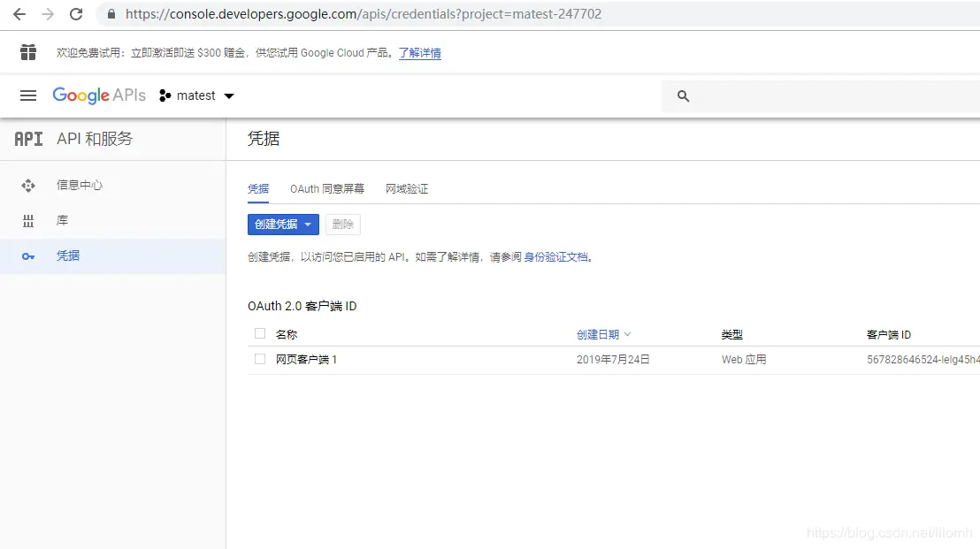The width and height of the screenshot is (980, 549).
Task: Switch to the 网域验证 tab
Action: click(x=407, y=188)
